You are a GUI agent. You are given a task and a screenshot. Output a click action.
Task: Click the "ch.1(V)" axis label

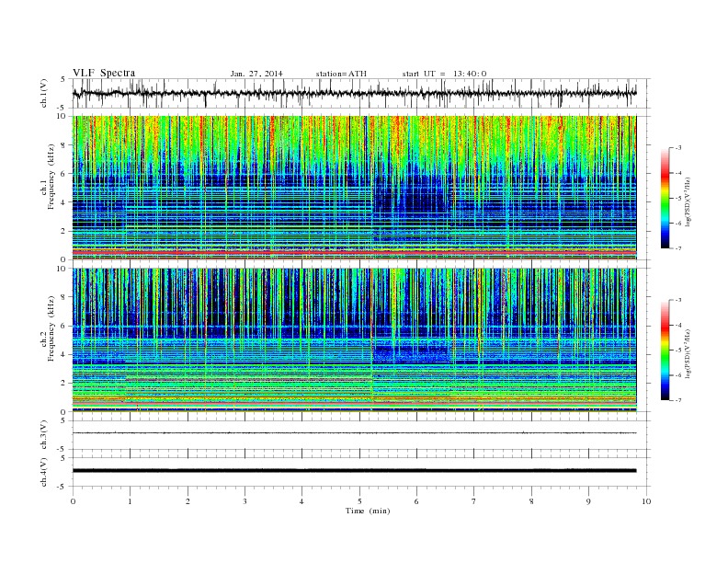pos(44,93)
